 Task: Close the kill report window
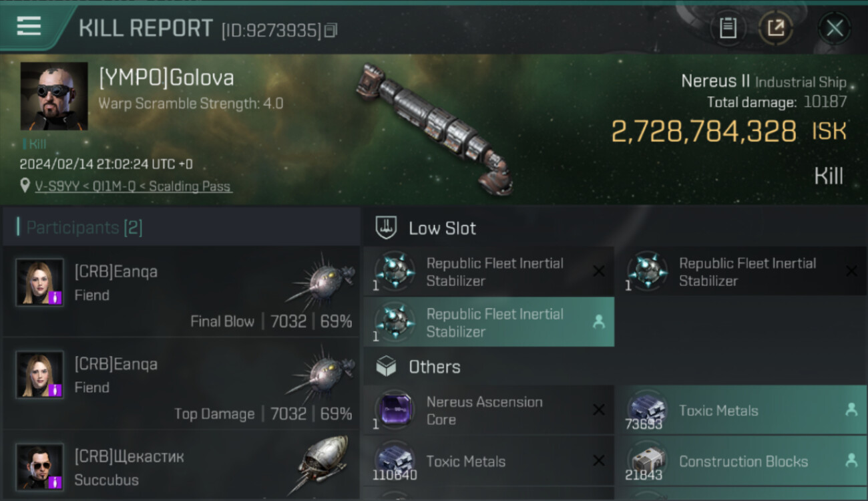(x=835, y=28)
